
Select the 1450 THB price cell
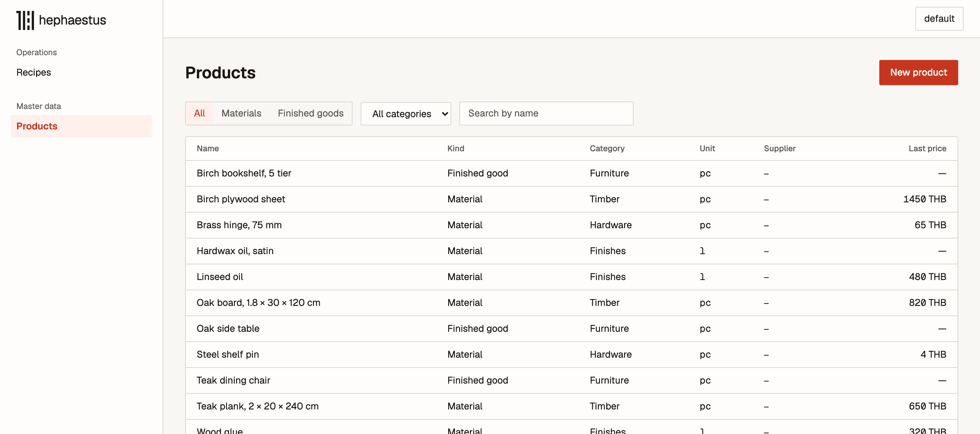(x=925, y=199)
